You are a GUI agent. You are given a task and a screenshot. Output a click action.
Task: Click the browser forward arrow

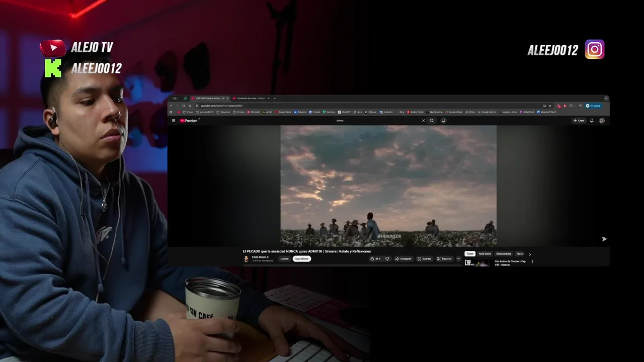coord(177,106)
